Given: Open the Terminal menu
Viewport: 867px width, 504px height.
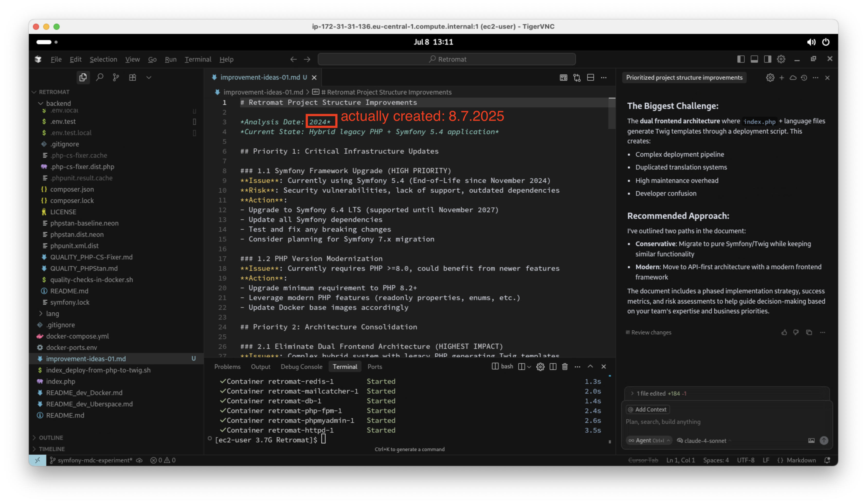Looking at the screenshot, I should click(x=198, y=59).
